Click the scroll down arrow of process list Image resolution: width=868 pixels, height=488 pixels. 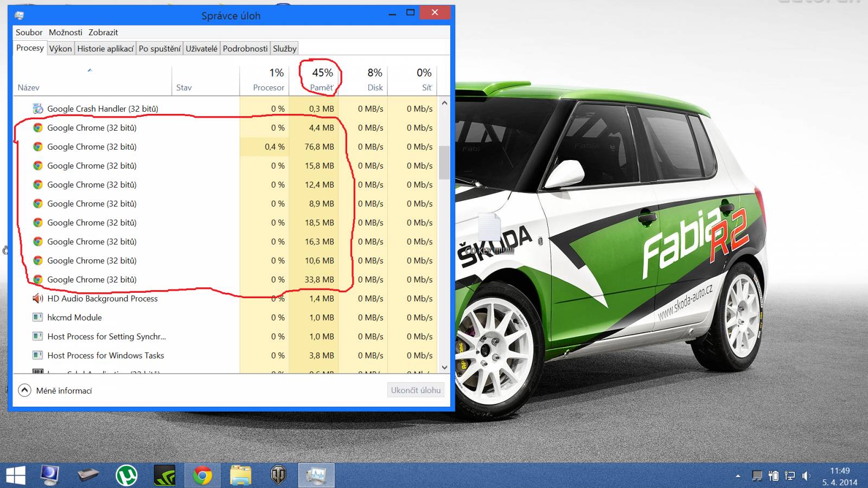(x=444, y=367)
